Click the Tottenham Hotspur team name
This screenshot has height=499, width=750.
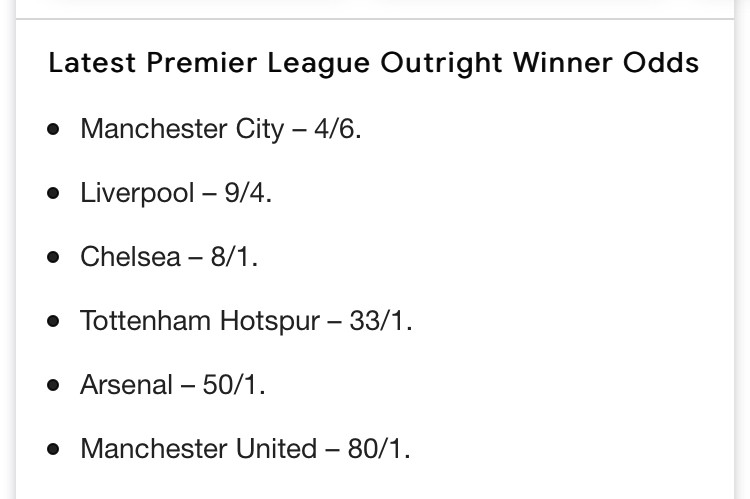pyautogui.click(x=200, y=321)
